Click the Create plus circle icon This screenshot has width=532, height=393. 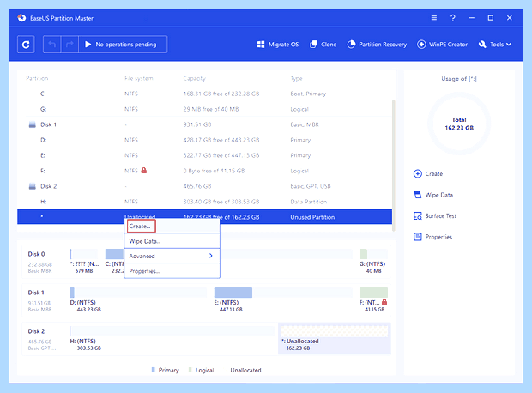click(x=418, y=174)
